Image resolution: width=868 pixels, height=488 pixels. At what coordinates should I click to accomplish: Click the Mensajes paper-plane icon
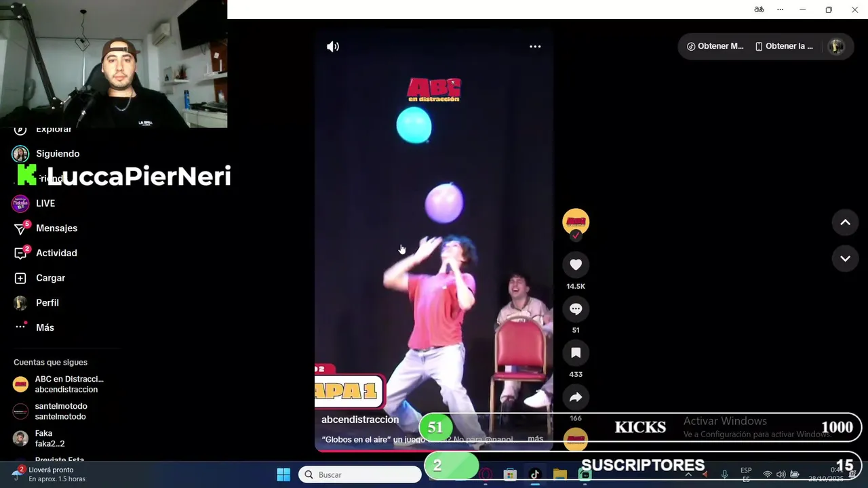click(x=20, y=229)
